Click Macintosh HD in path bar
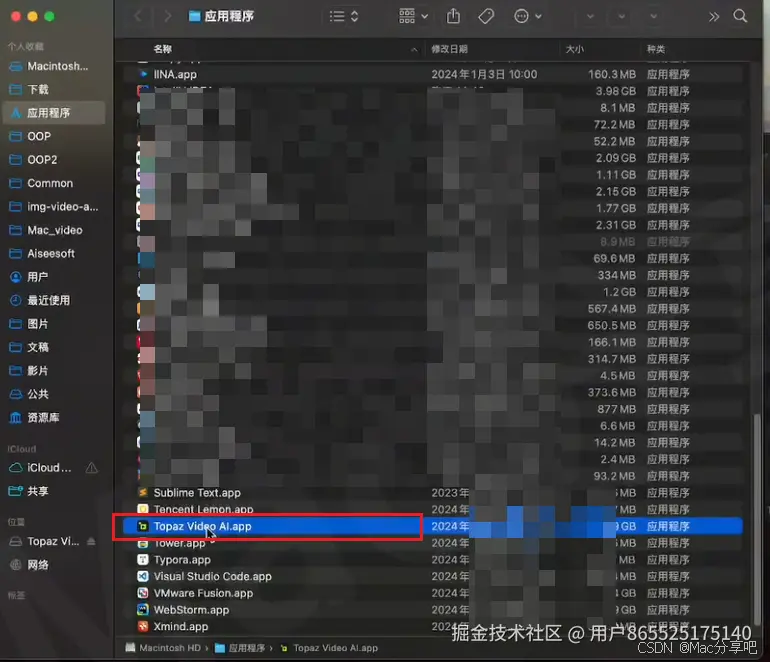Viewport: 770px width, 662px height. (164, 648)
